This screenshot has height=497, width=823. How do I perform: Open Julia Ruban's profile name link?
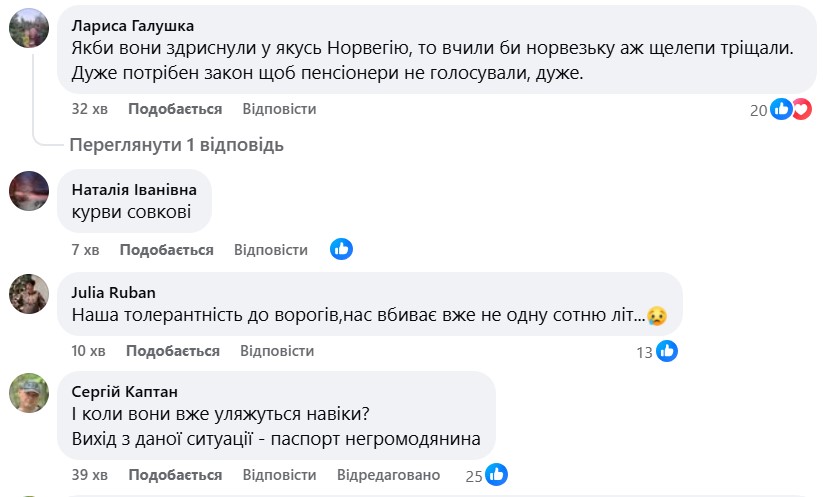(114, 292)
